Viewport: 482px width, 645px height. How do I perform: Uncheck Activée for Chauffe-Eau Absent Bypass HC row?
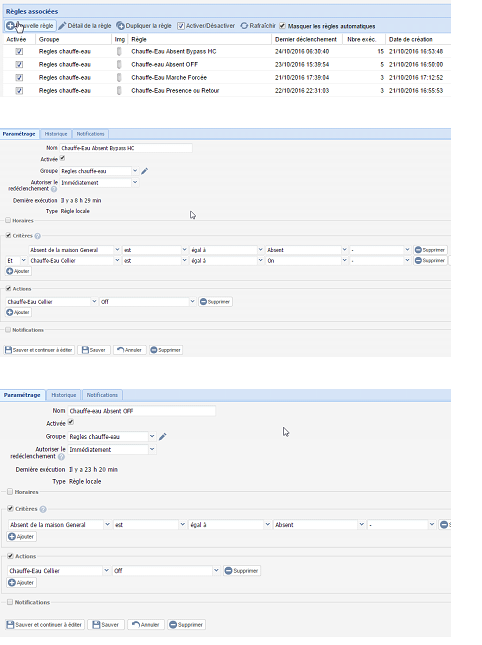click(x=19, y=51)
